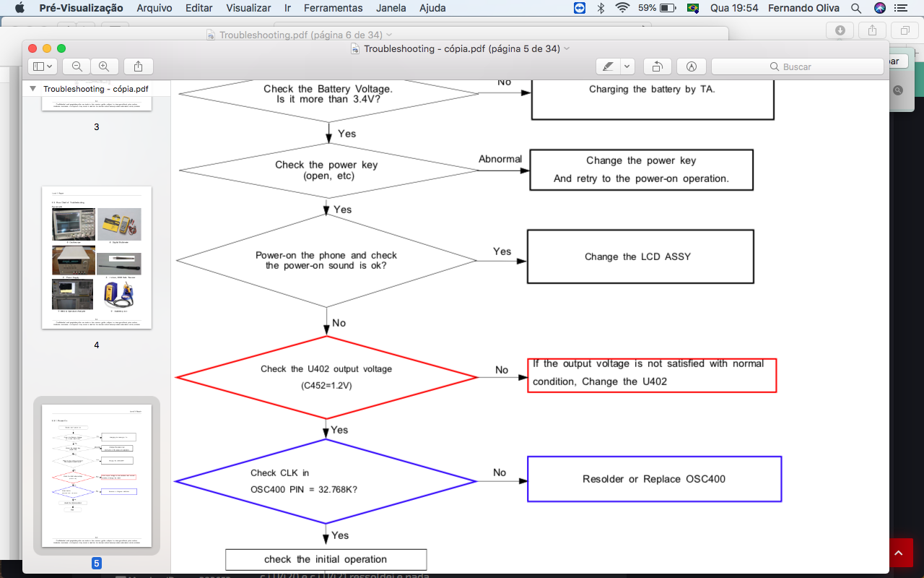Viewport: 924px width, 578px height.
Task: Click 'OSC400 PIN = 32.768K?' text
Action: 304,489
